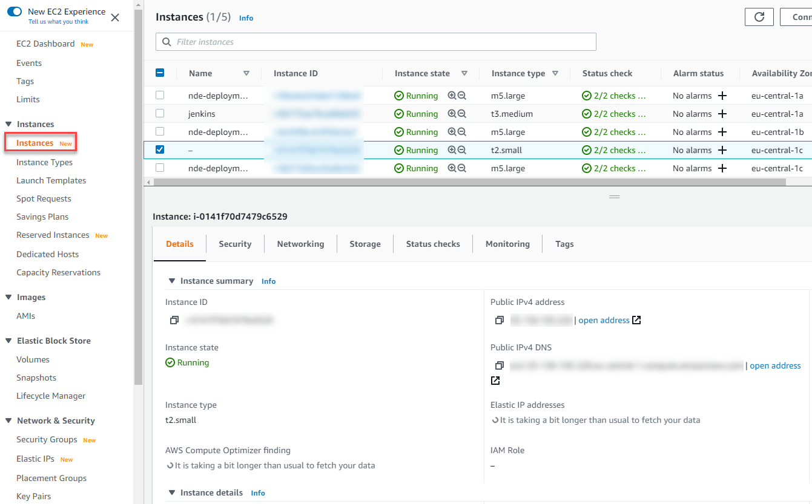Screen dimensions: 812x504
Task: Collapse the Instances sidebar section
Action: pos(8,124)
